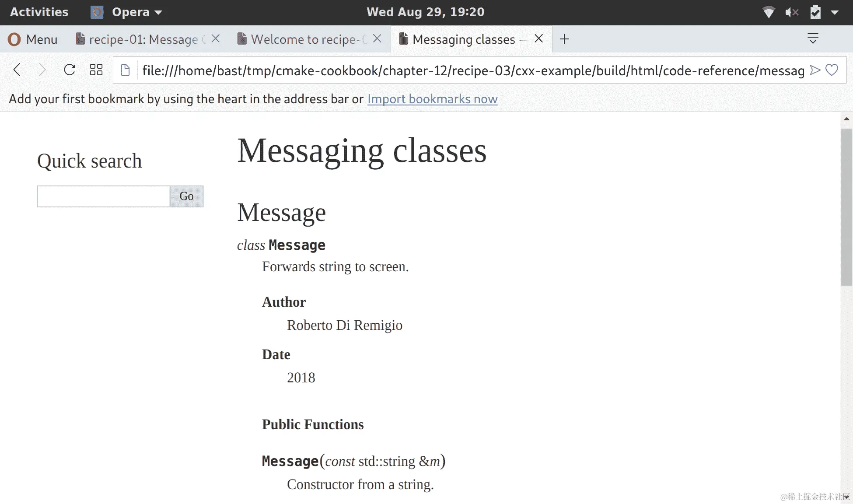Screen dimensions: 853x504
Task: Click the Import bookmarks now link
Action: coord(432,99)
